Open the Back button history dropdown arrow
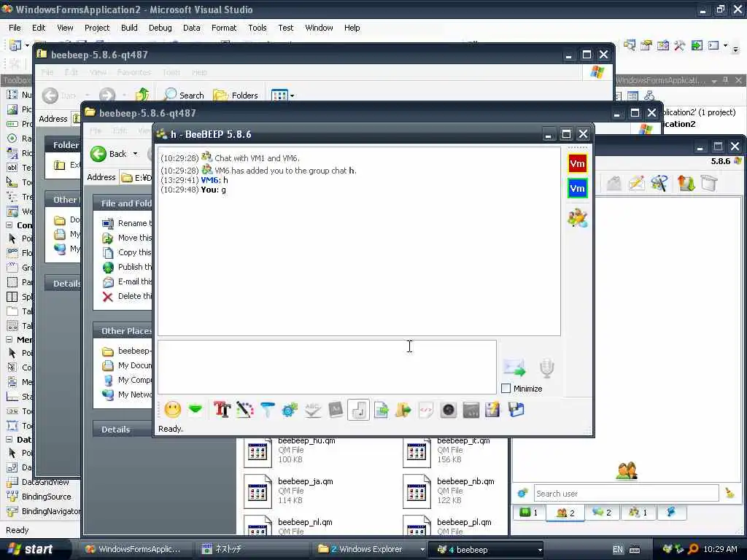 [135, 154]
